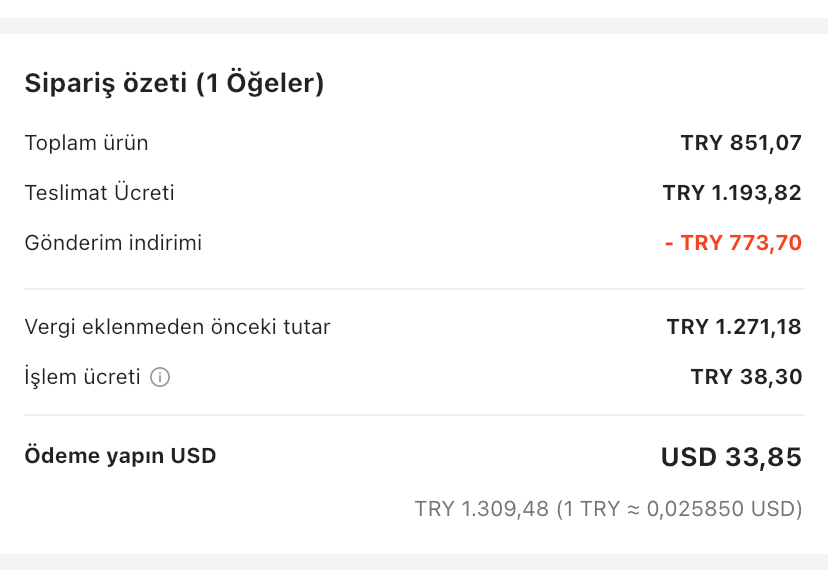This screenshot has height=571, width=828.
Task: Select the Vergi eklenmeden önceki tutar label
Action: 177,327
